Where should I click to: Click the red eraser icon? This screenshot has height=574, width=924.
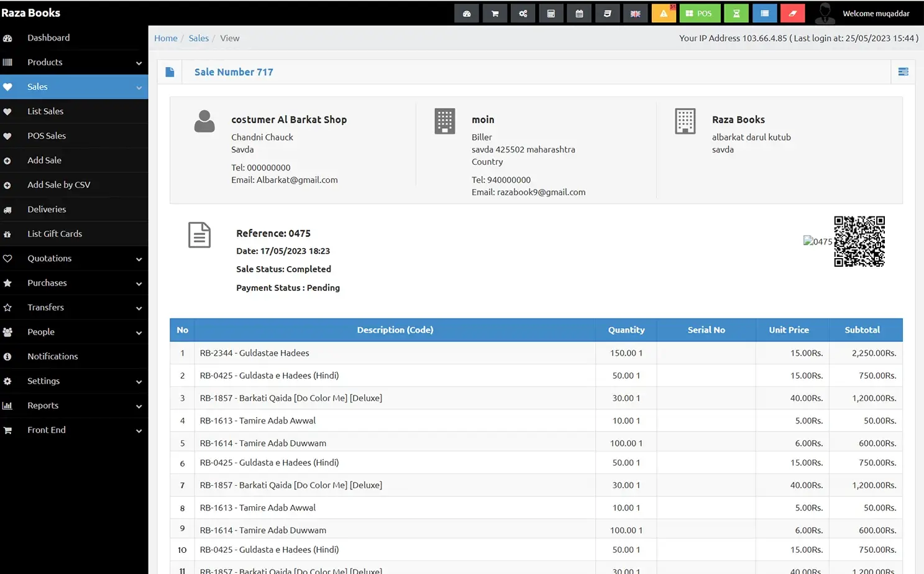click(792, 13)
